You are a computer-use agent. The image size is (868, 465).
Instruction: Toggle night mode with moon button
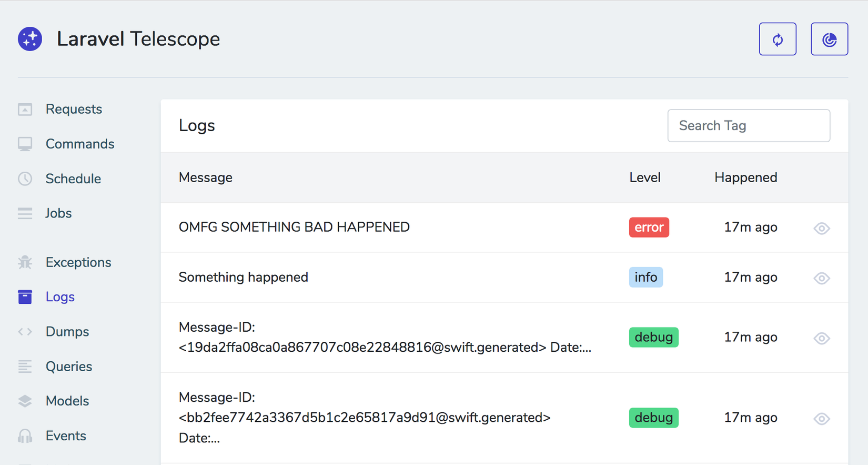tap(829, 39)
